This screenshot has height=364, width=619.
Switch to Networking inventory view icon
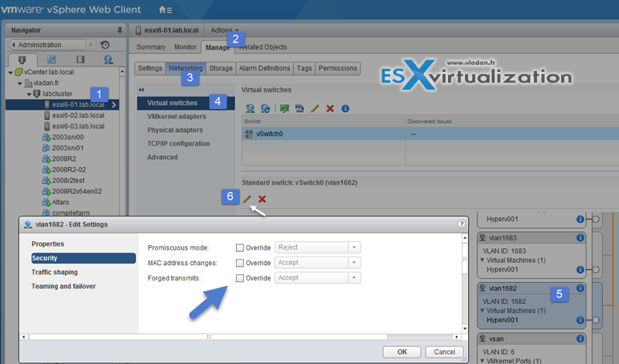point(108,60)
